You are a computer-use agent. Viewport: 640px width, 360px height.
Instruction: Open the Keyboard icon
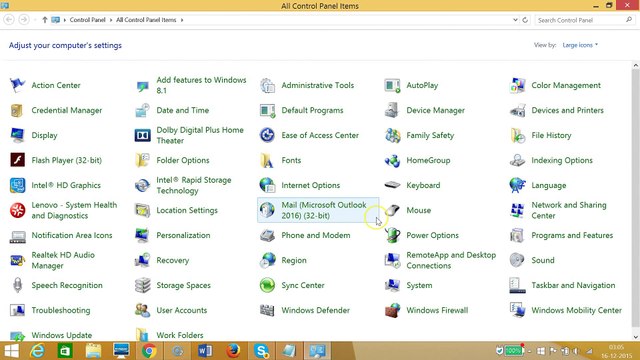tap(392, 185)
